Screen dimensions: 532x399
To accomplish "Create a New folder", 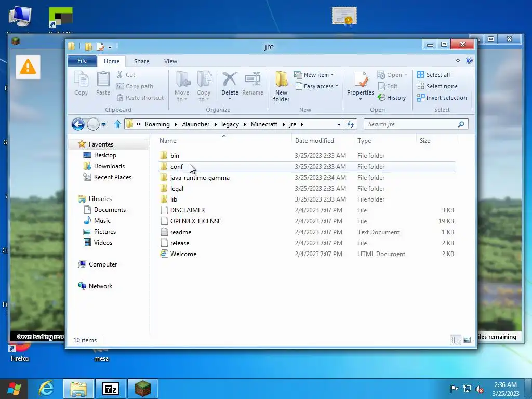I will (x=281, y=87).
